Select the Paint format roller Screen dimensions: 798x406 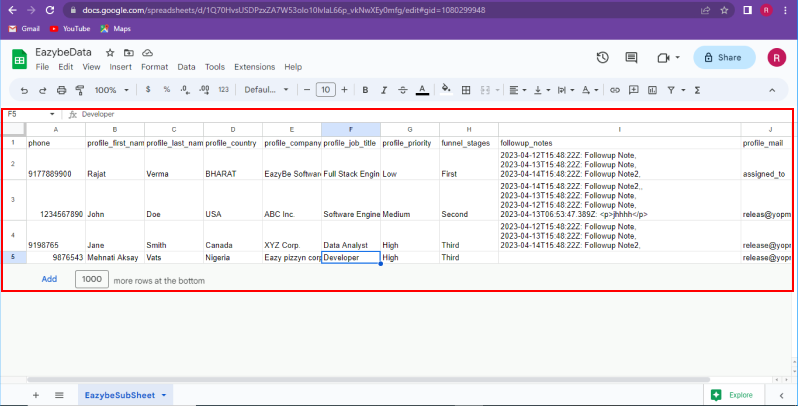[x=80, y=90]
